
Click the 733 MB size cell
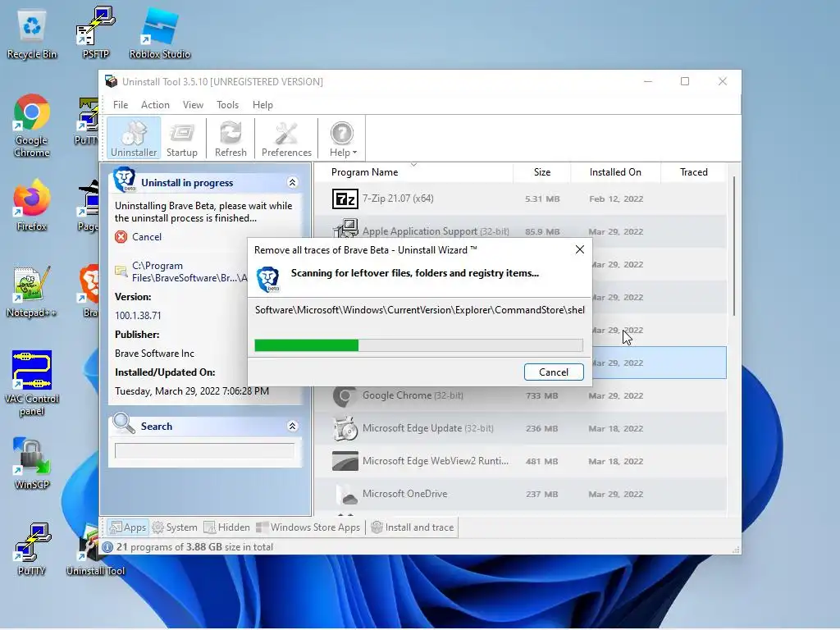pos(541,396)
